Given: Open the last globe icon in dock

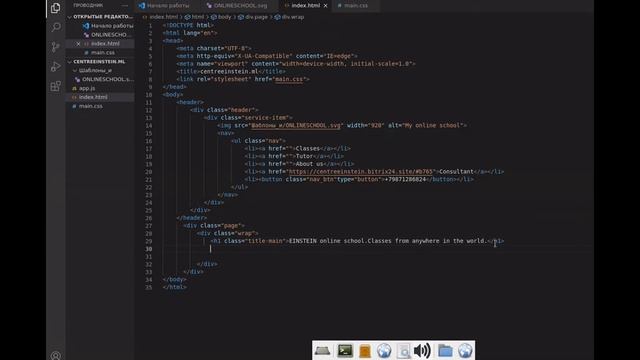Looking at the screenshot, I should click(x=465, y=351).
